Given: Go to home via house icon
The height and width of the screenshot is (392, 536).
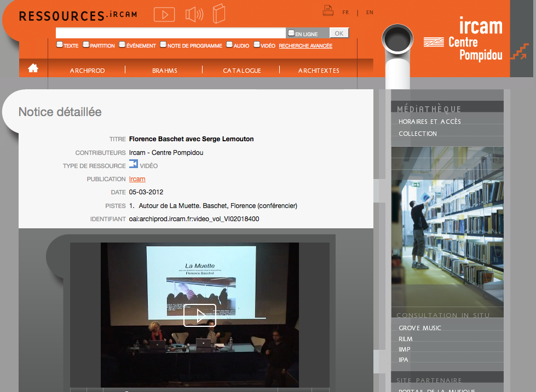Looking at the screenshot, I should click(x=33, y=68).
